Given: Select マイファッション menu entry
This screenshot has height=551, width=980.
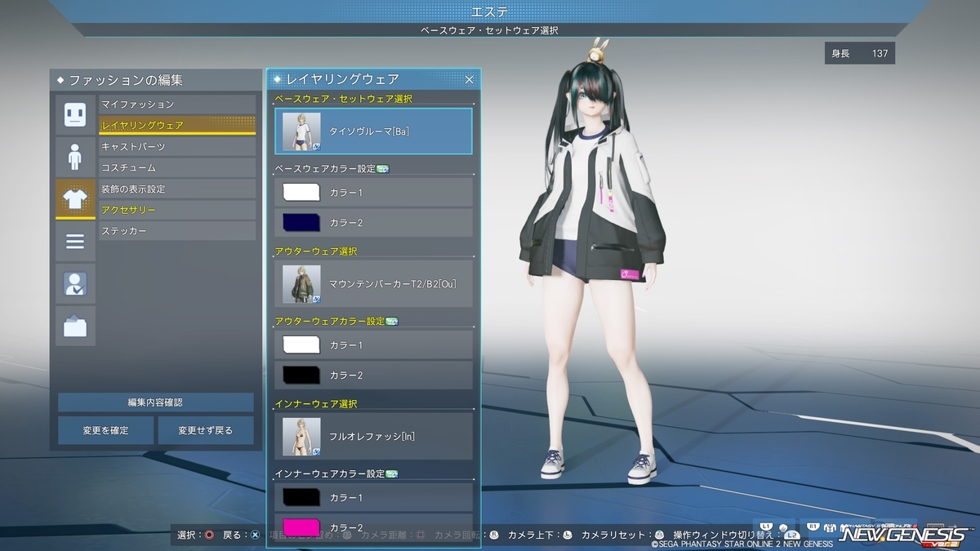Looking at the screenshot, I should point(177,104).
